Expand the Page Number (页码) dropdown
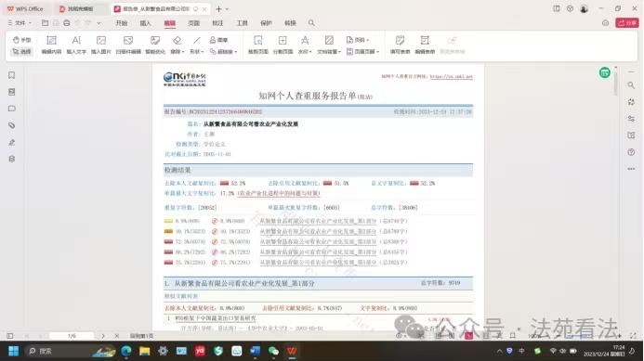 coord(358,40)
